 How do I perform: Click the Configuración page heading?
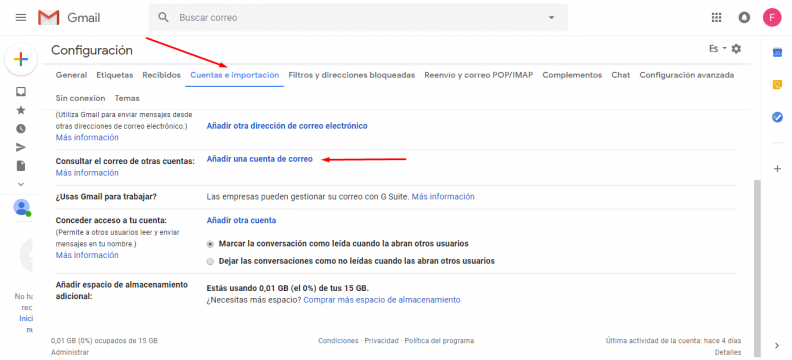[92, 50]
